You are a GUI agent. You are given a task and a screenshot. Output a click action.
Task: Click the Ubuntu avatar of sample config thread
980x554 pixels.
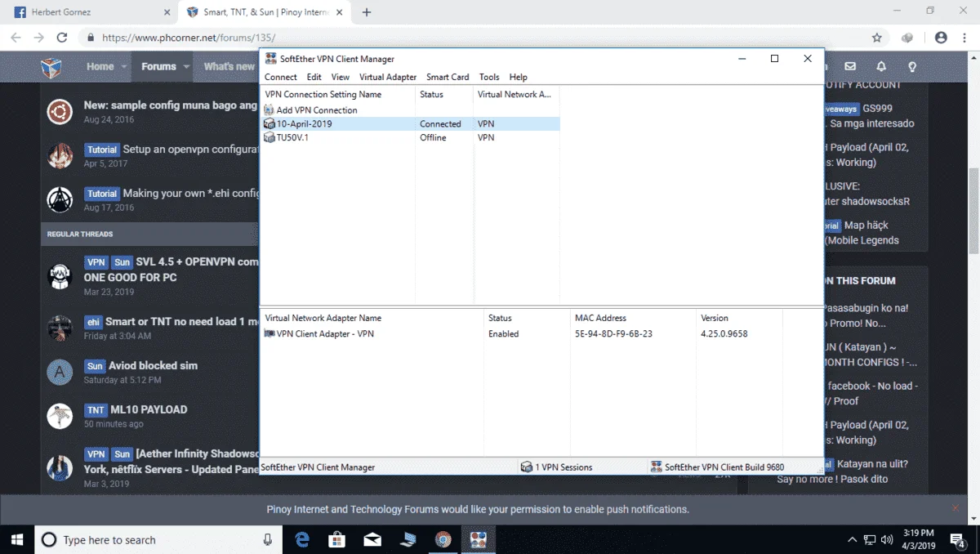(x=60, y=111)
